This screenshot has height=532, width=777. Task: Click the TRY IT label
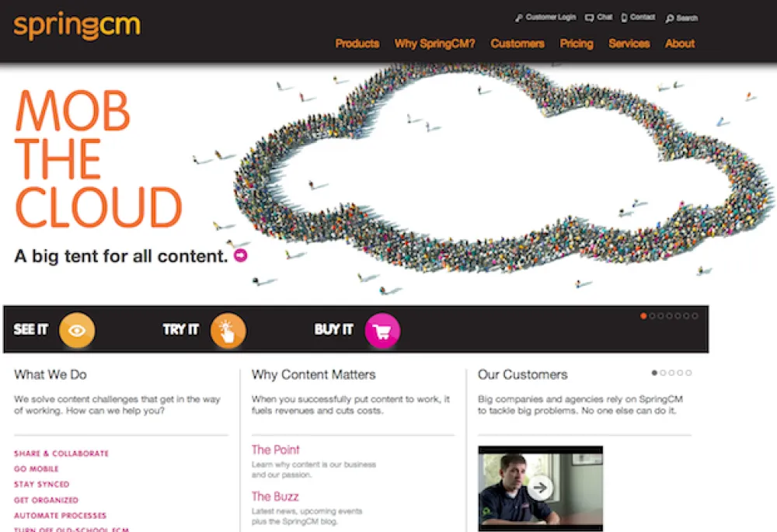click(181, 329)
